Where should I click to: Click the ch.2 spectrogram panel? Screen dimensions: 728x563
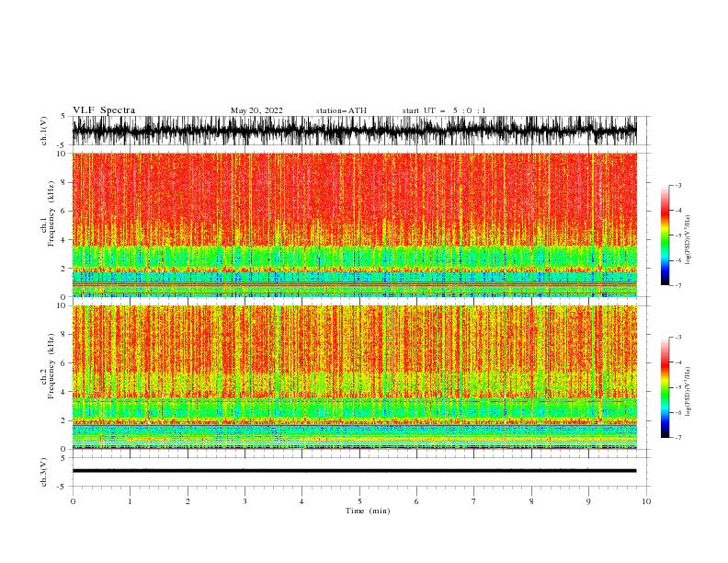[354, 377]
